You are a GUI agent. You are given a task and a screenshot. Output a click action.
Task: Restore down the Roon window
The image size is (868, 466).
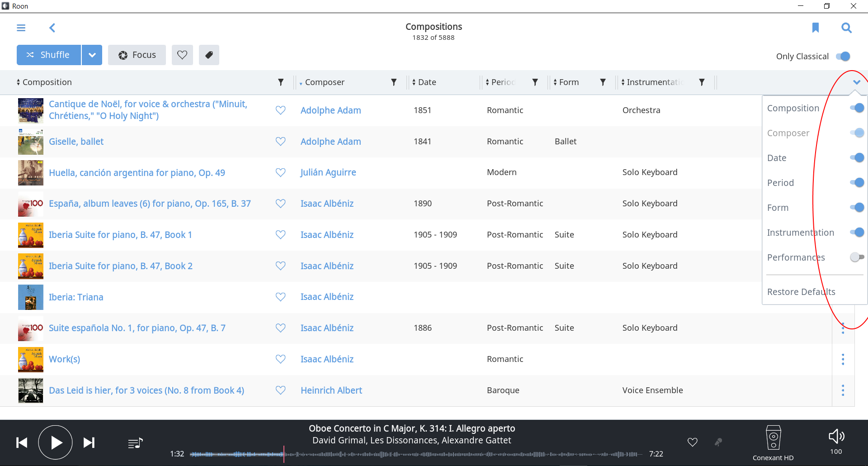[827, 6]
